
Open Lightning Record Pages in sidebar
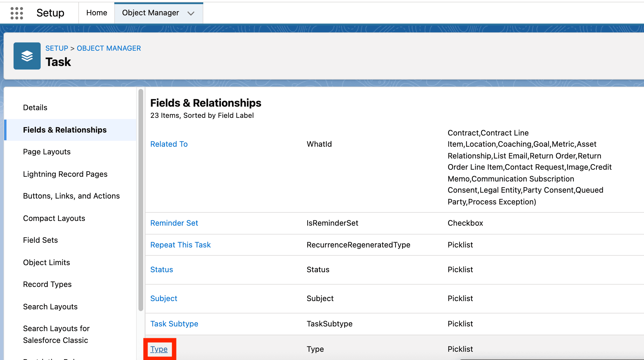coord(65,174)
